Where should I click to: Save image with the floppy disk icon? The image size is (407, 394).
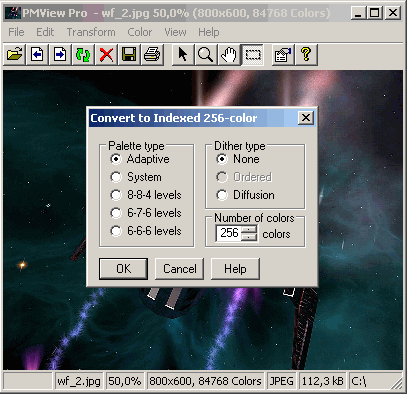[129, 54]
